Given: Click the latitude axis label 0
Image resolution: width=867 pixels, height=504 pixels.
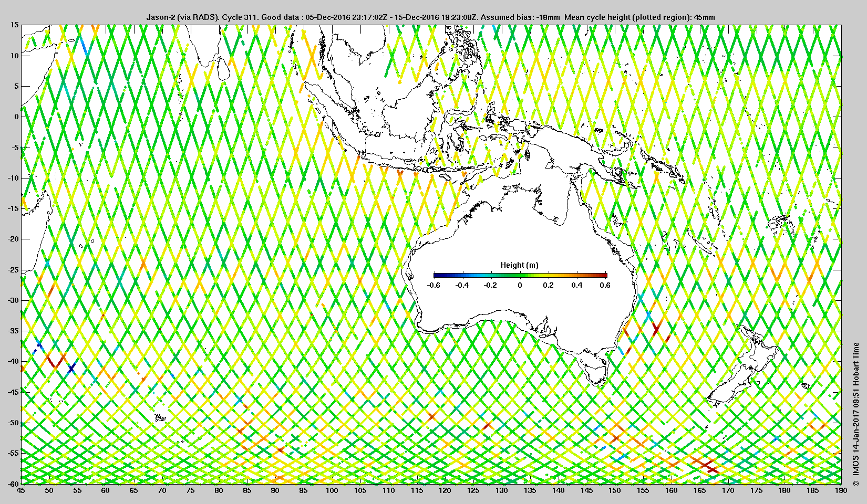Looking at the screenshot, I should [x=17, y=117].
